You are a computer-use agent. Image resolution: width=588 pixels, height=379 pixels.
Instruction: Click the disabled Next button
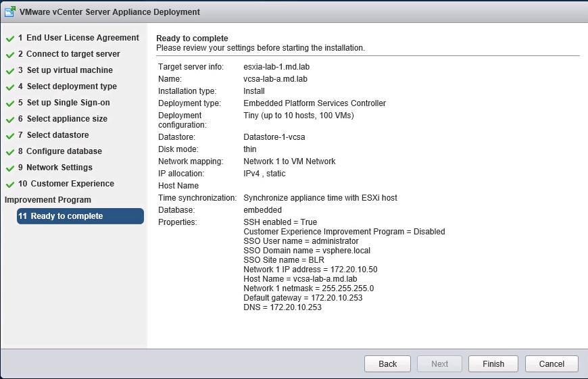tap(439, 363)
